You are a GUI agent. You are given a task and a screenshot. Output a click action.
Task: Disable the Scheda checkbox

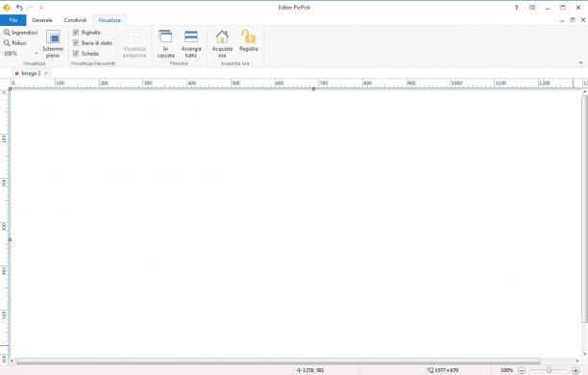tap(76, 54)
